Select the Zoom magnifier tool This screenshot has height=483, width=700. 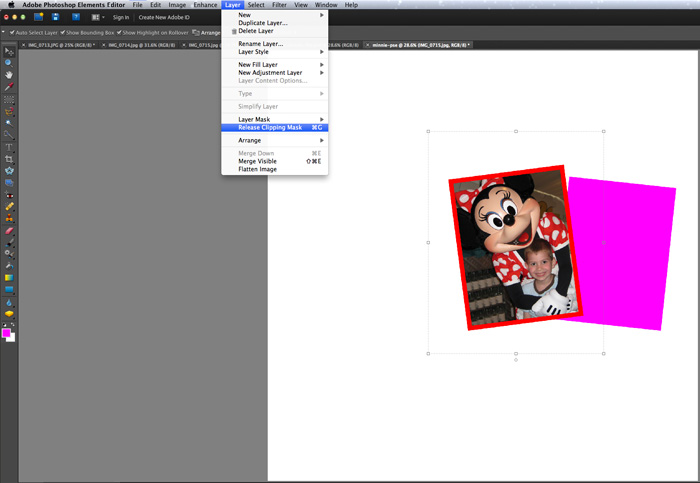[x=9, y=63]
